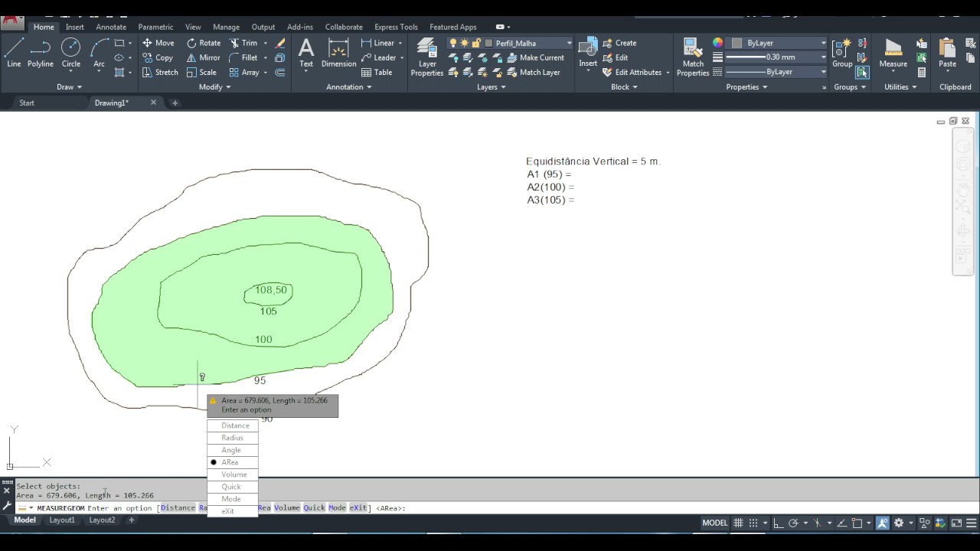Expand the Properties panel
The image size is (980, 551).
coord(746,87)
